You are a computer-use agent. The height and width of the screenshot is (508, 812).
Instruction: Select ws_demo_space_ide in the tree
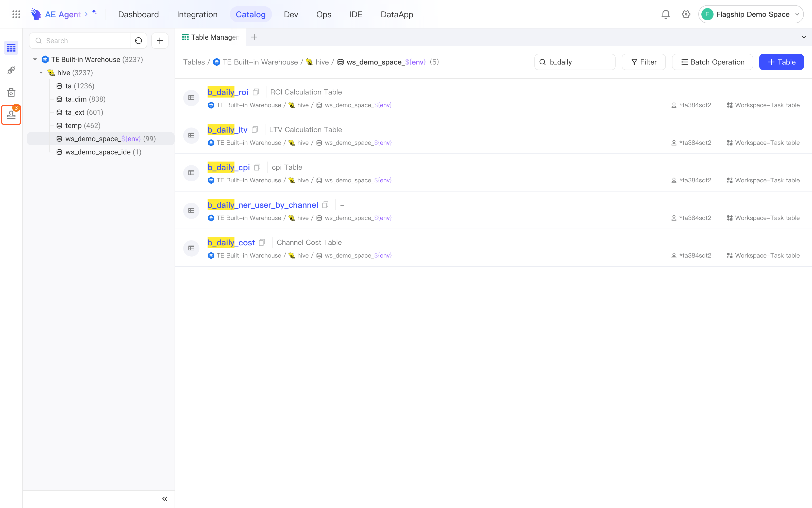click(x=101, y=152)
